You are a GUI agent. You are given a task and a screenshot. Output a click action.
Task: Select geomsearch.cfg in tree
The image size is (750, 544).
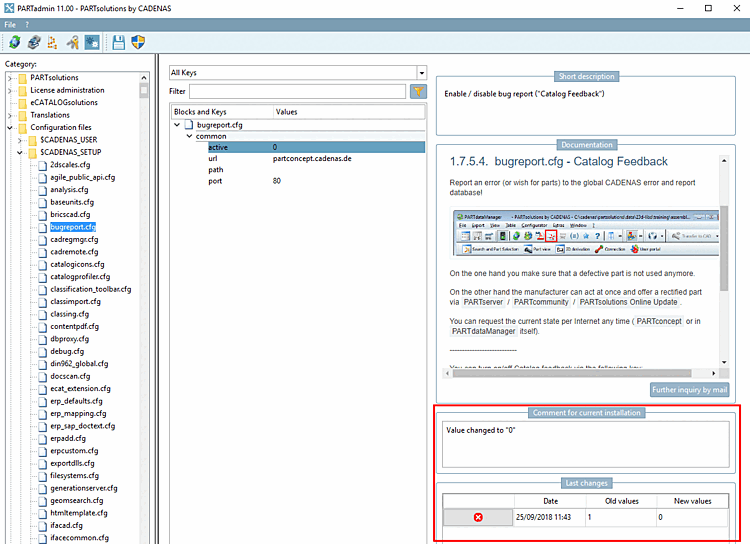tap(77, 500)
